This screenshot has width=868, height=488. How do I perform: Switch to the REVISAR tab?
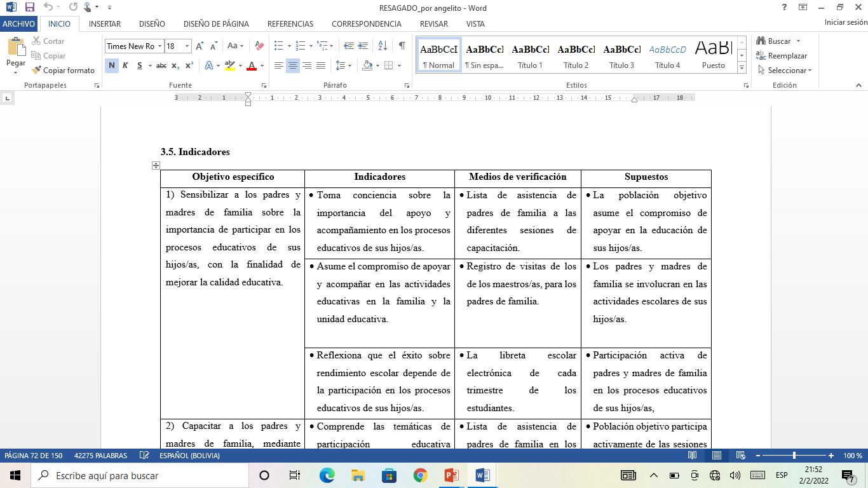pyautogui.click(x=434, y=24)
